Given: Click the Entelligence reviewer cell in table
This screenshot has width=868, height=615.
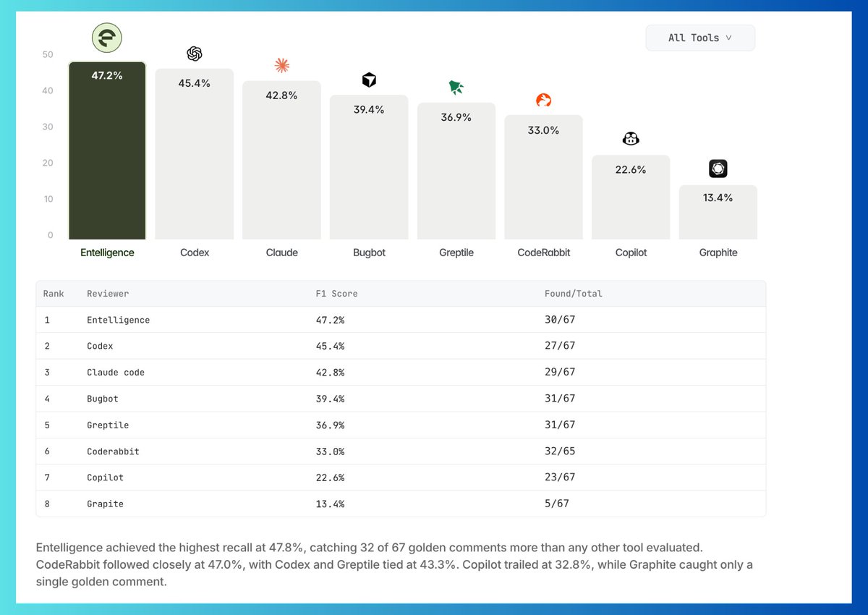Looking at the screenshot, I should click(x=118, y=320).
